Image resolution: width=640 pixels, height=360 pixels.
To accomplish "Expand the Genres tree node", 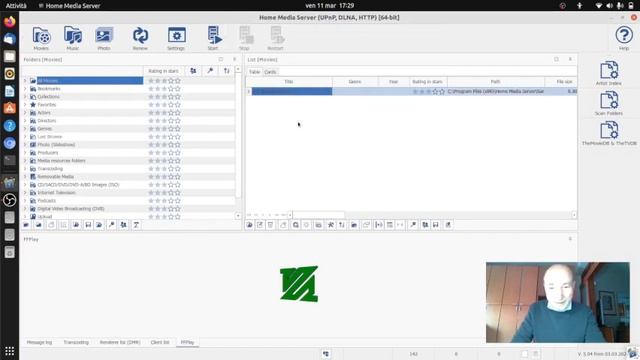I will click(25, 129).
